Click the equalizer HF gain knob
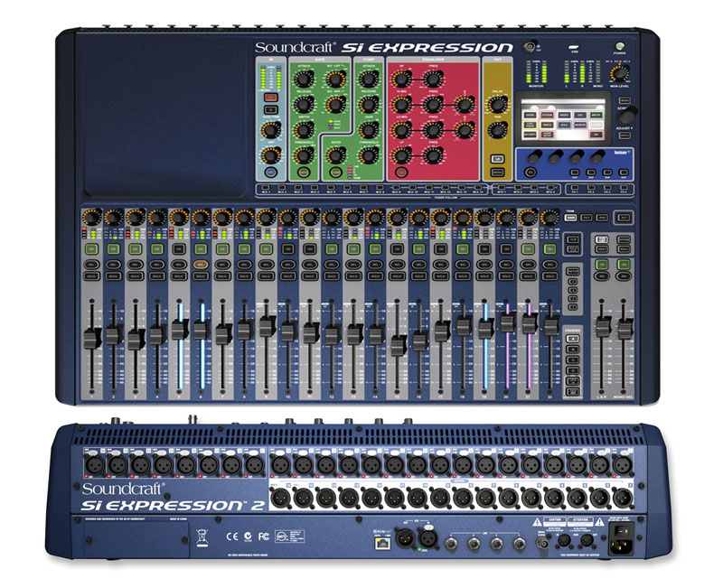Viewport: 723px width, 588px height. click(x=401, y=79)
